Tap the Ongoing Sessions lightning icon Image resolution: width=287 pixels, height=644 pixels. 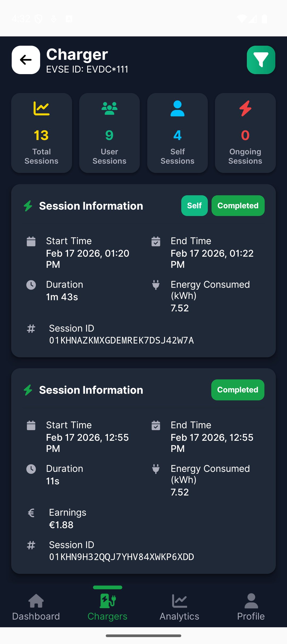coord(245,108)
